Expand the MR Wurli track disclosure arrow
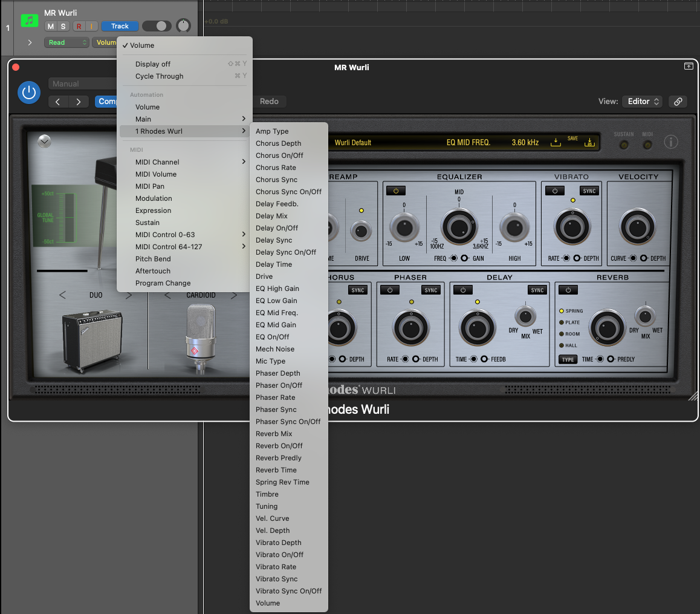700x614 pixels. [30, 42]
